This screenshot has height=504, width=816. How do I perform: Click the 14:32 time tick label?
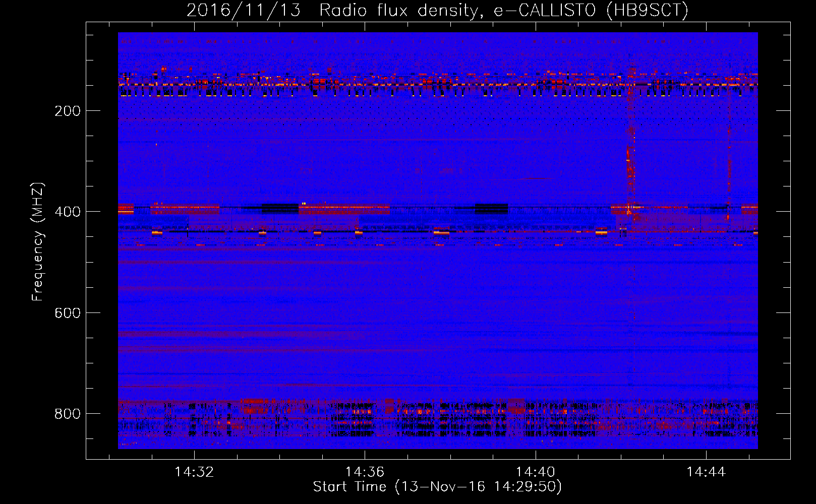coord(194,472)
